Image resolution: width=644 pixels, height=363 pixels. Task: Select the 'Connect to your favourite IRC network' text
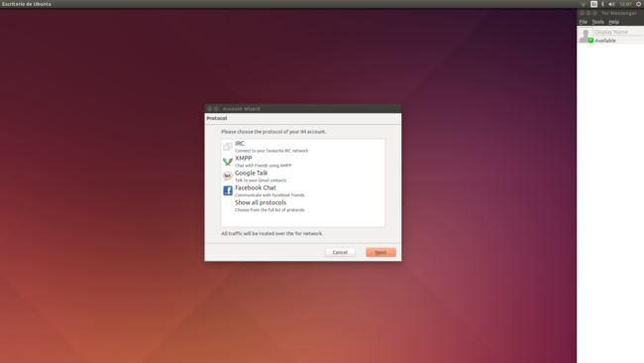tap(271, 151)
